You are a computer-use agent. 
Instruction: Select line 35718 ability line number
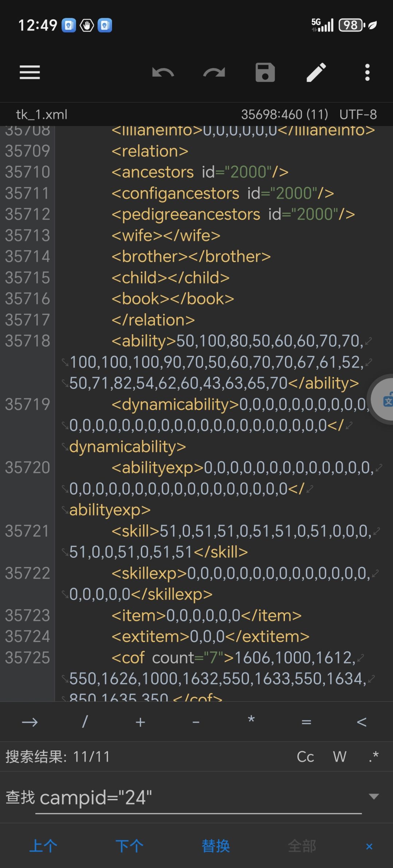tap(27, 341)
